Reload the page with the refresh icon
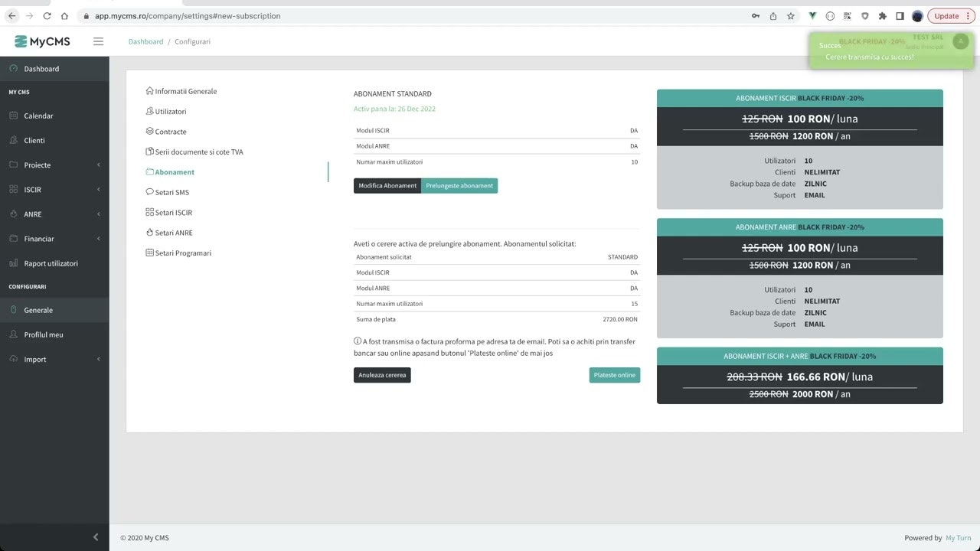 pos(47,16)
